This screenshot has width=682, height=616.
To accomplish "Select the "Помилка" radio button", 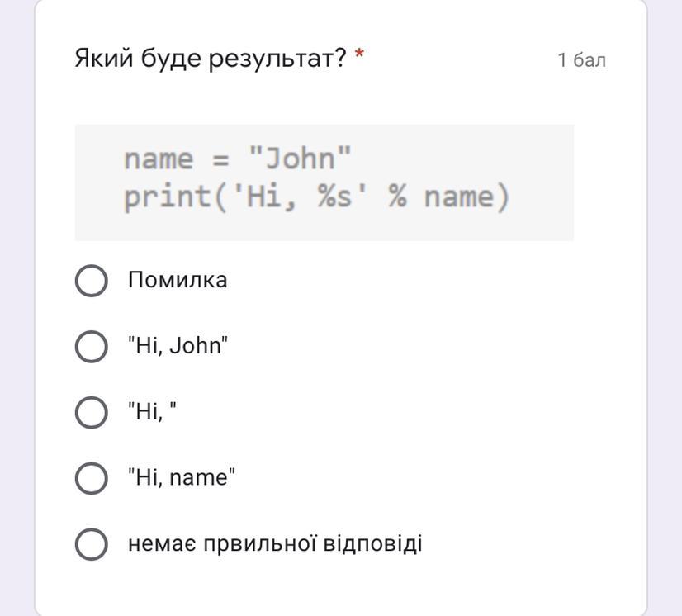I will pos(91,281).
